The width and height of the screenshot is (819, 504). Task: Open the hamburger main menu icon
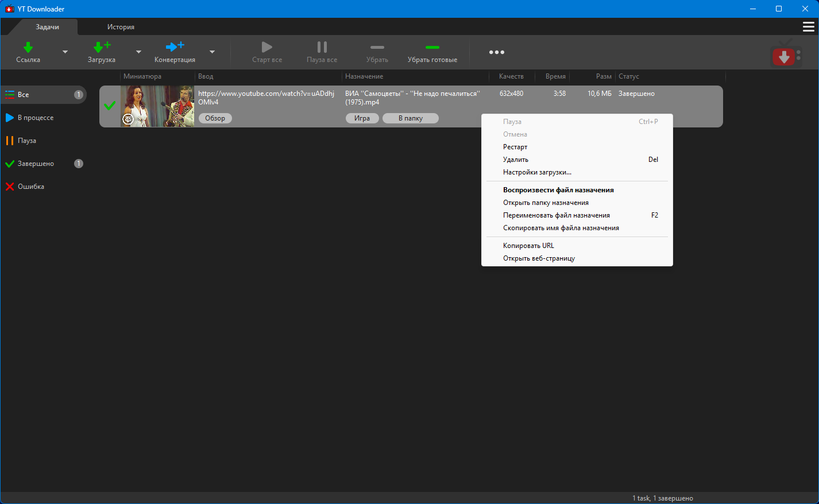pyautogui.click(x=808, y=27)
